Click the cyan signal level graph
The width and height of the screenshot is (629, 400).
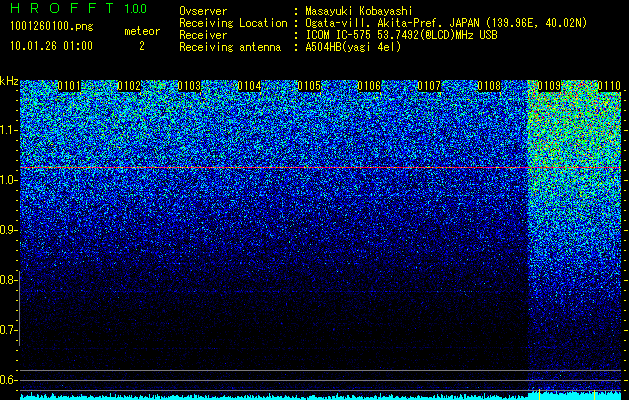coord(320,396)
